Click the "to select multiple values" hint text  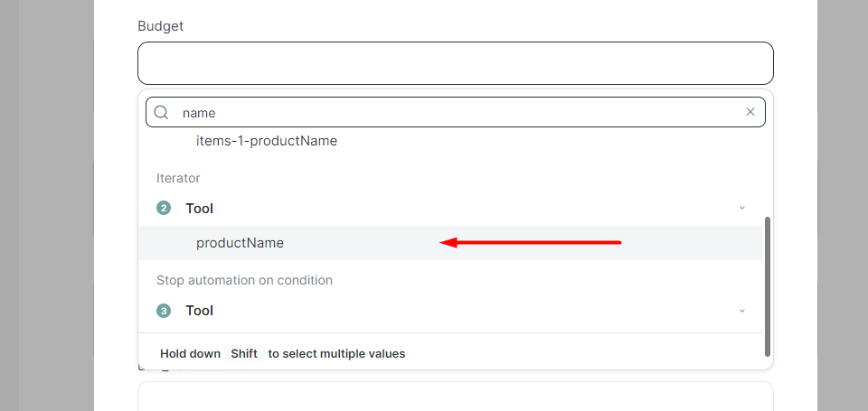[336, 353]
